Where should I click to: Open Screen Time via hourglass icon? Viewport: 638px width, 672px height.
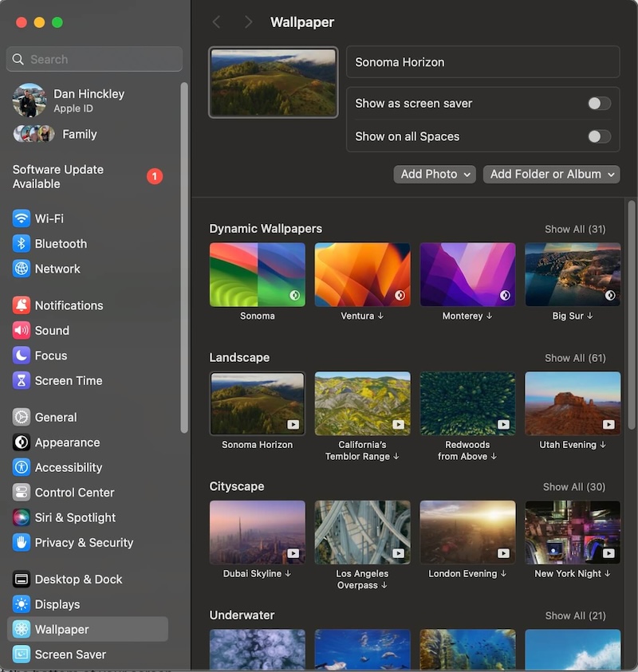click(x=21, y=380)
